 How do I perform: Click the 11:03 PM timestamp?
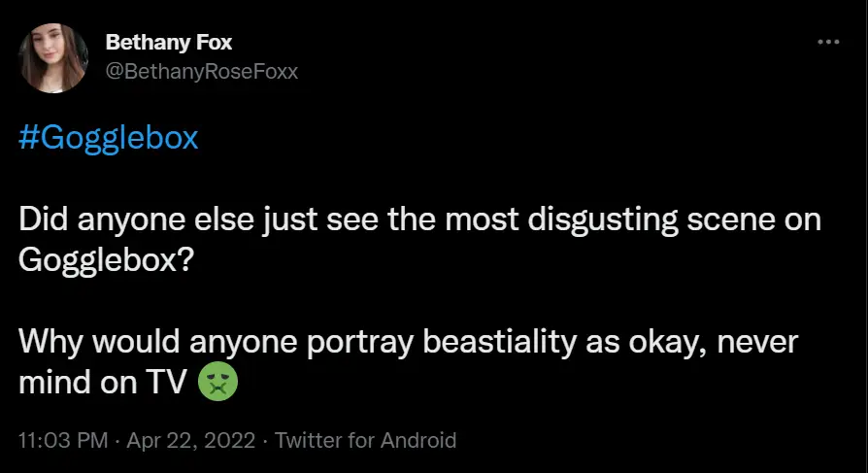point(63,440)
